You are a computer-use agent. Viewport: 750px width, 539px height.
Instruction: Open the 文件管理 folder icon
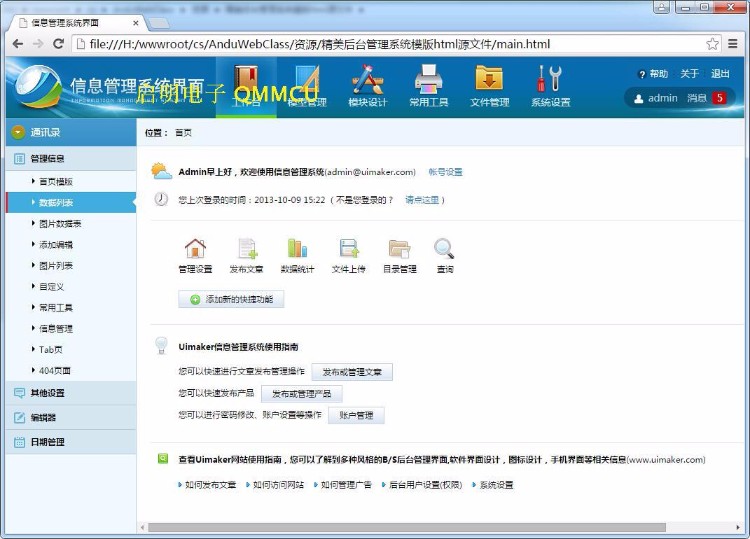coord(489,78)
